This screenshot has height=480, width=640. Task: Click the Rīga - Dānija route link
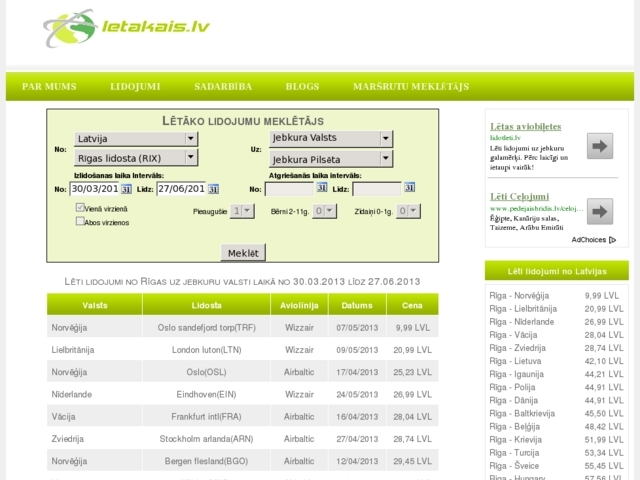pyautogui.click(x=513, y=400)
